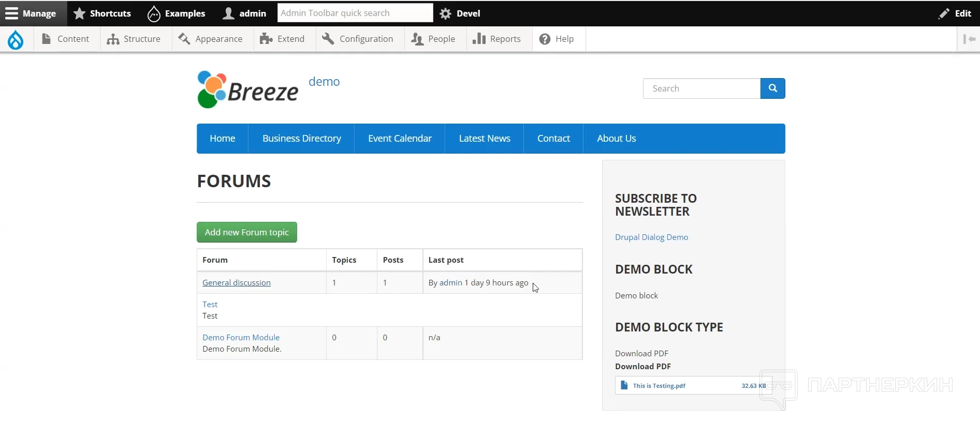980x438 pixels.
Task: Open the Extend modules page
Action: click(283, 39)
